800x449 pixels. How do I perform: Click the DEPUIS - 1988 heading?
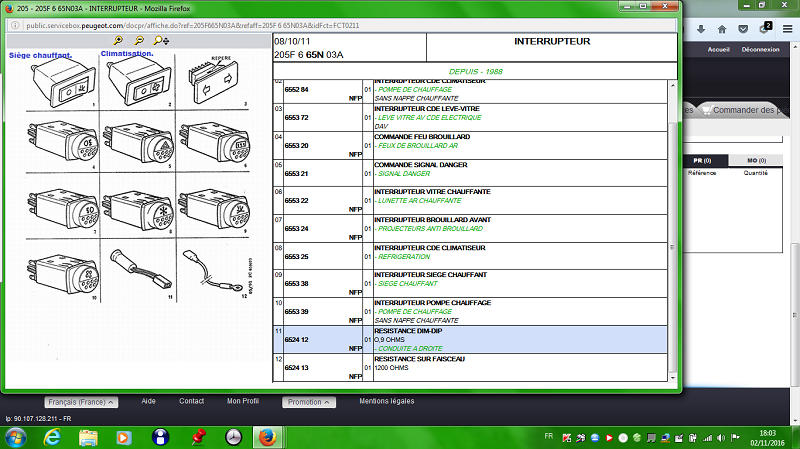pos(476,71)
